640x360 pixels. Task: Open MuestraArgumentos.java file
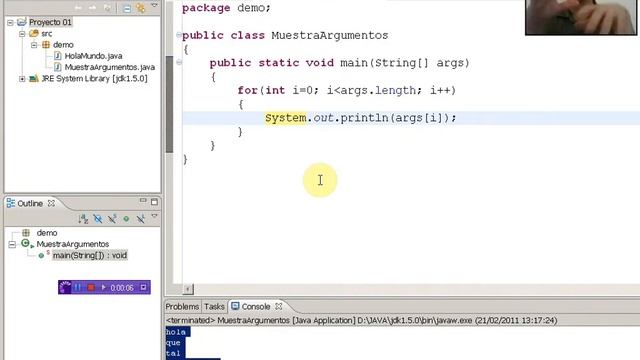click(110, 67)
